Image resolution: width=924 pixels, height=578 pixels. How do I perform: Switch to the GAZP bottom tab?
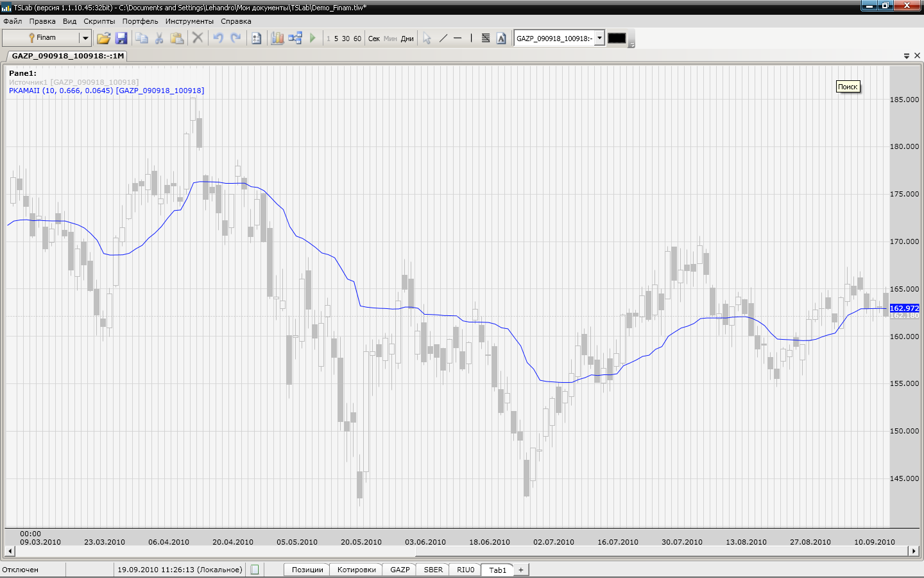pos(400,570)
